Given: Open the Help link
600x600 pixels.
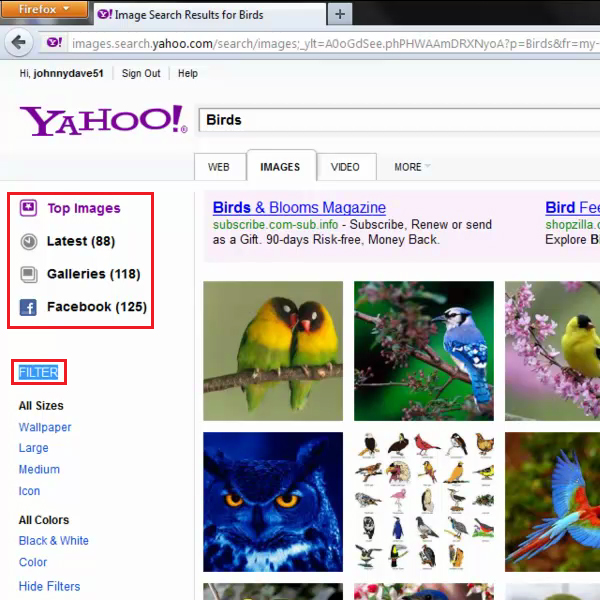Looking at the screenshot, I should [x=188, y=73].
